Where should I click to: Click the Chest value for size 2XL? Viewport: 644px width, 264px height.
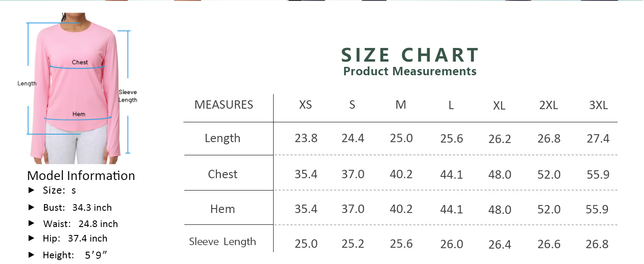pyautogui.click(x=549, y=174)
